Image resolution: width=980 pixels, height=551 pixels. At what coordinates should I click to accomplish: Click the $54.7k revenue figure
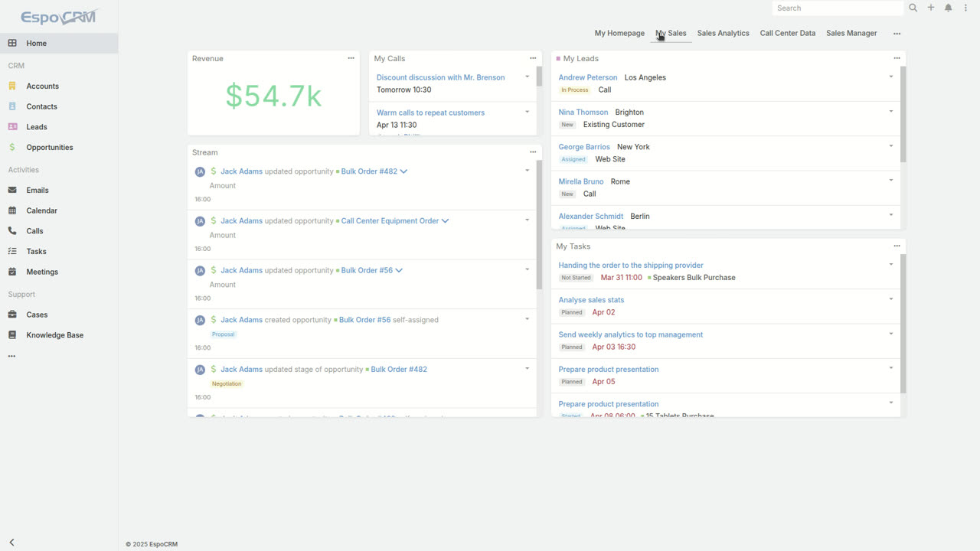(x=273, y=96)
